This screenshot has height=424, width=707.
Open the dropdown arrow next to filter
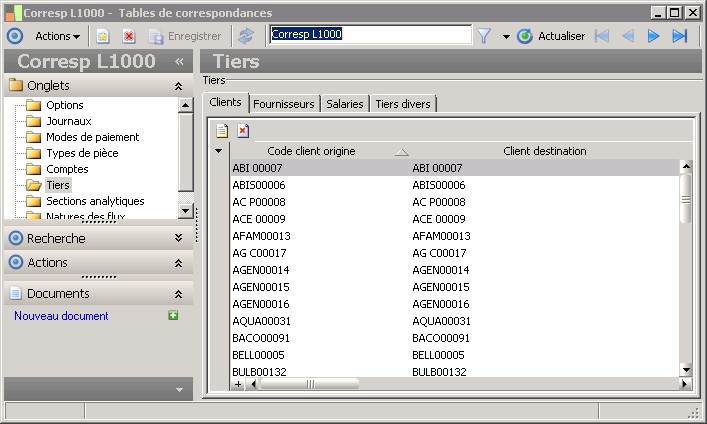pos(506,36)
